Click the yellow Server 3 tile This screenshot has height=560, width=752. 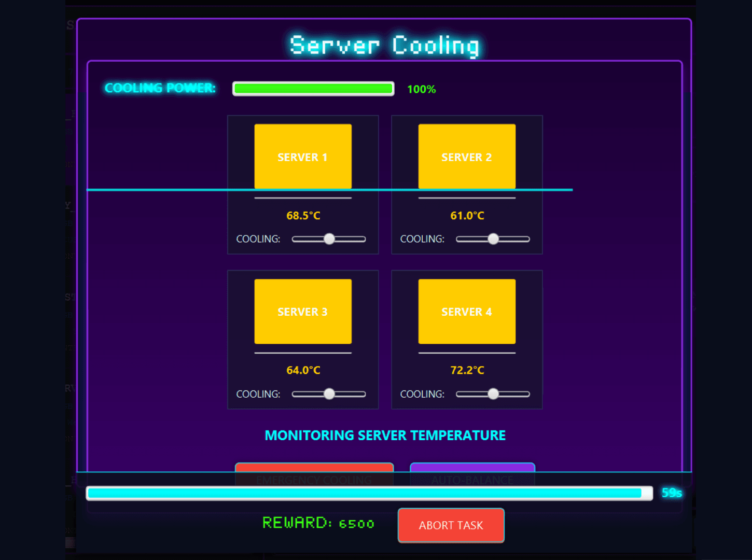(x=303, y=311)
